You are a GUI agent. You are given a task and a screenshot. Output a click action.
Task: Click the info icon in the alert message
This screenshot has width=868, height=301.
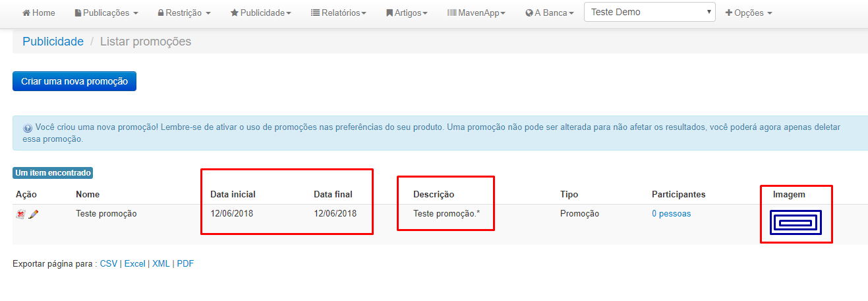pos(28,128)
